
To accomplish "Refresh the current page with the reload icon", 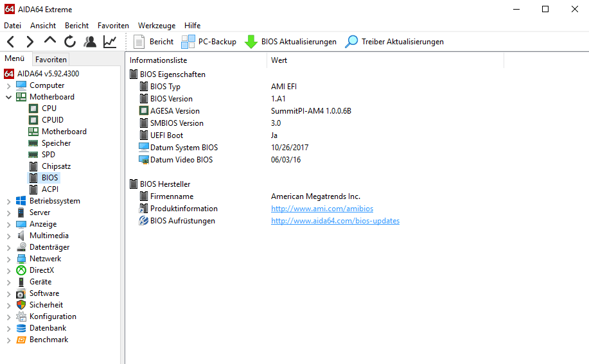I will tap(69, 42).
